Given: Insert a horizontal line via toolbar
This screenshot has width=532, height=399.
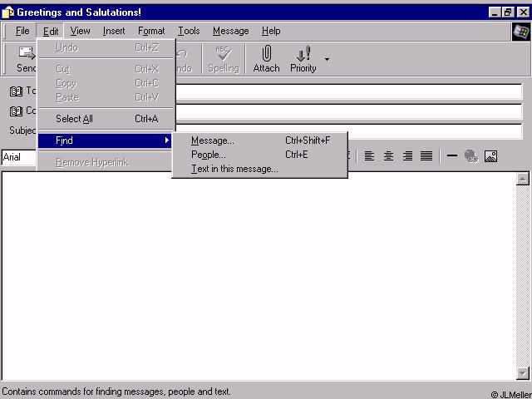Looking at the screenshot, I should 452,156.
